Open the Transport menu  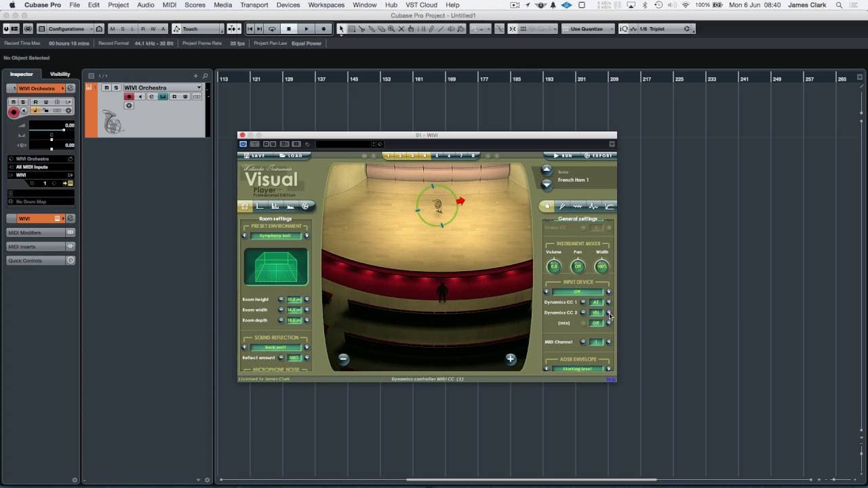(x=254, y=5)
